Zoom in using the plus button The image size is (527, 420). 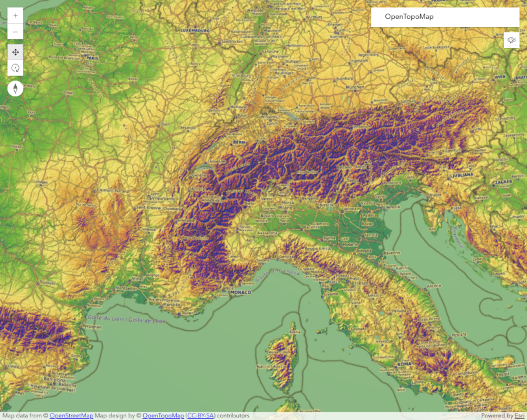pyautogui.click(x=16, y=16)
